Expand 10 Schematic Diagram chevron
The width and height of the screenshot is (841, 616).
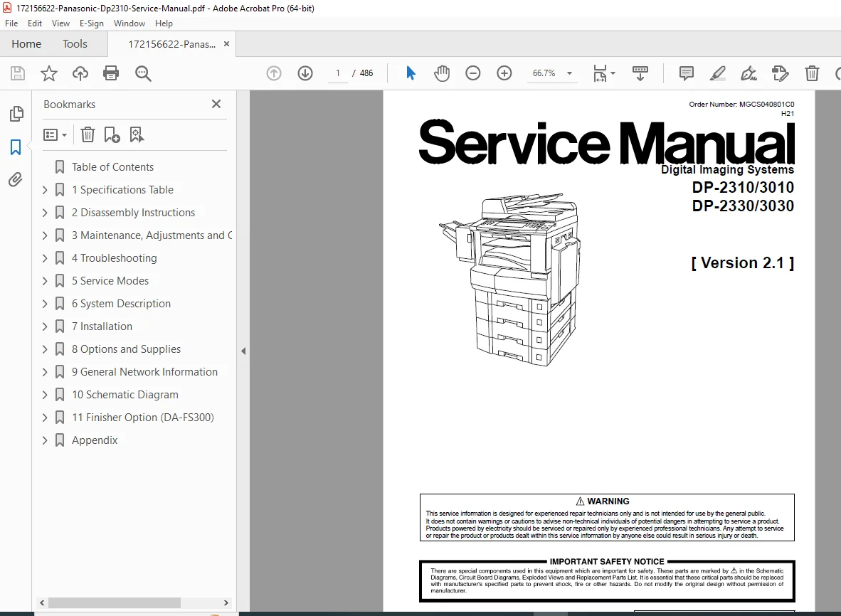point(45,395)
